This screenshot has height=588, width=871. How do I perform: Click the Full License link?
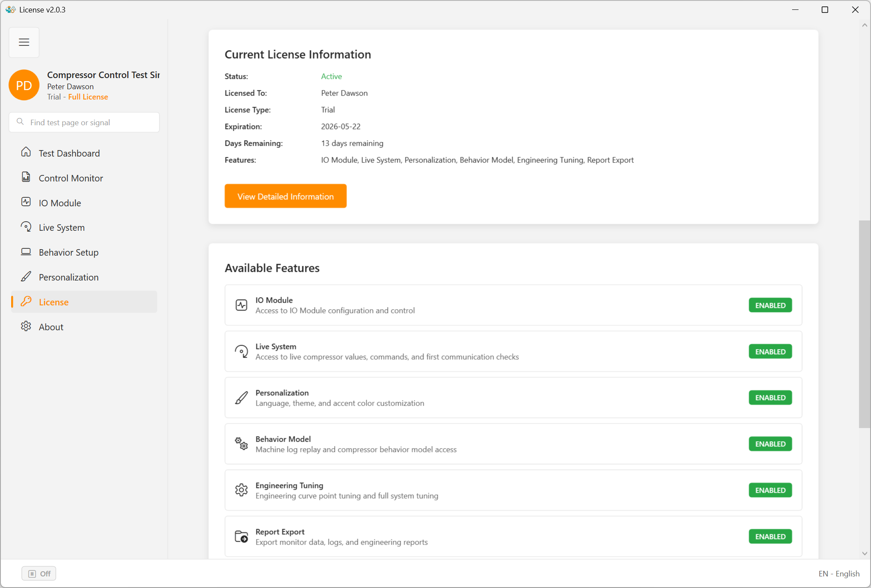[88, 97]
